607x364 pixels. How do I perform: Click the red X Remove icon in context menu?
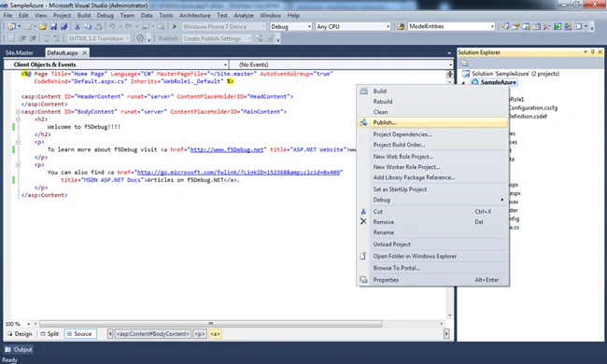[x=363, y=221]
